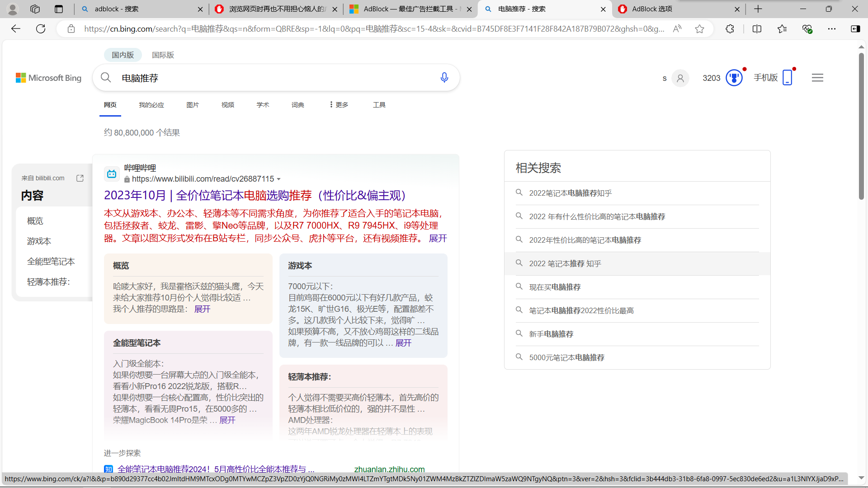Screen dimensions: 868x488
Task: Open the Rewards trophy badge icon
Action: pos(734,78)
